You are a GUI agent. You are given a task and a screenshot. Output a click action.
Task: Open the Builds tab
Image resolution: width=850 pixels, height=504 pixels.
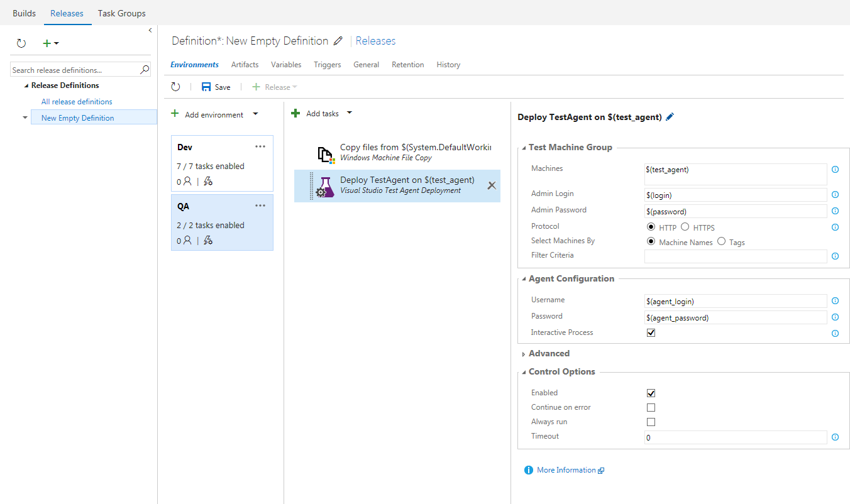(24, 13)
